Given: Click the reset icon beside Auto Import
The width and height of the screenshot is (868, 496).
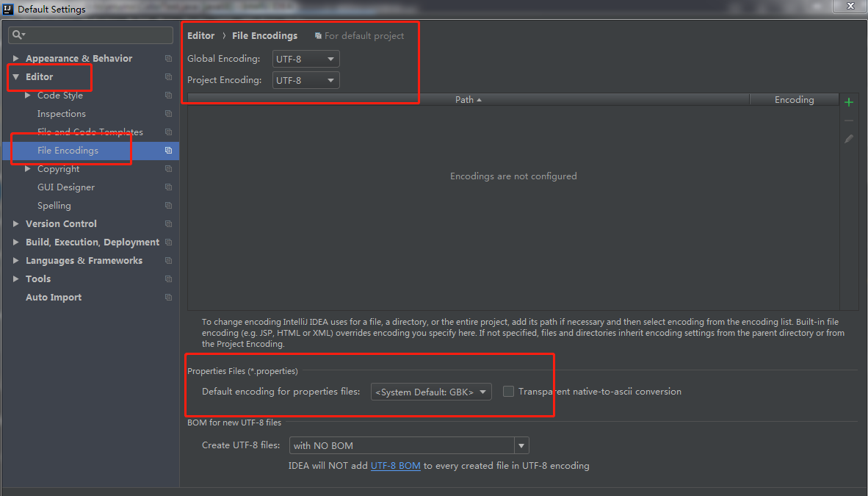Looking at the screenshot, I should 168,297.
